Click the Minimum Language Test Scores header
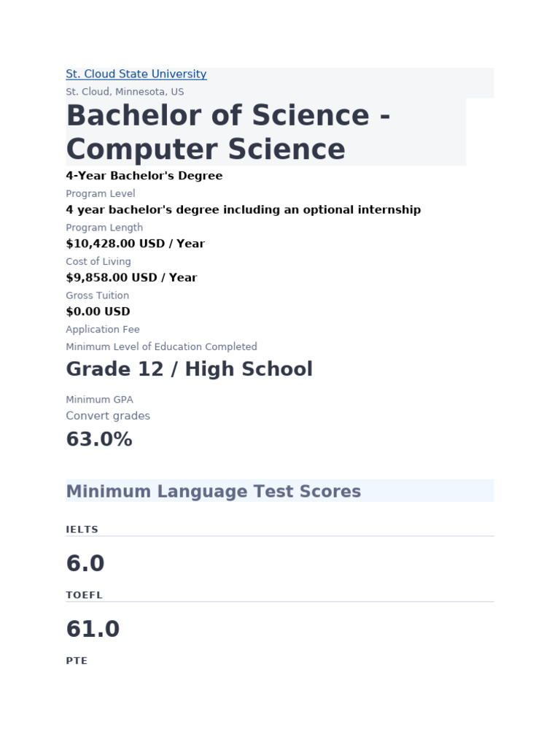This screenshot has height=747, width=560. pyautogui.click(x=214, y=492)
